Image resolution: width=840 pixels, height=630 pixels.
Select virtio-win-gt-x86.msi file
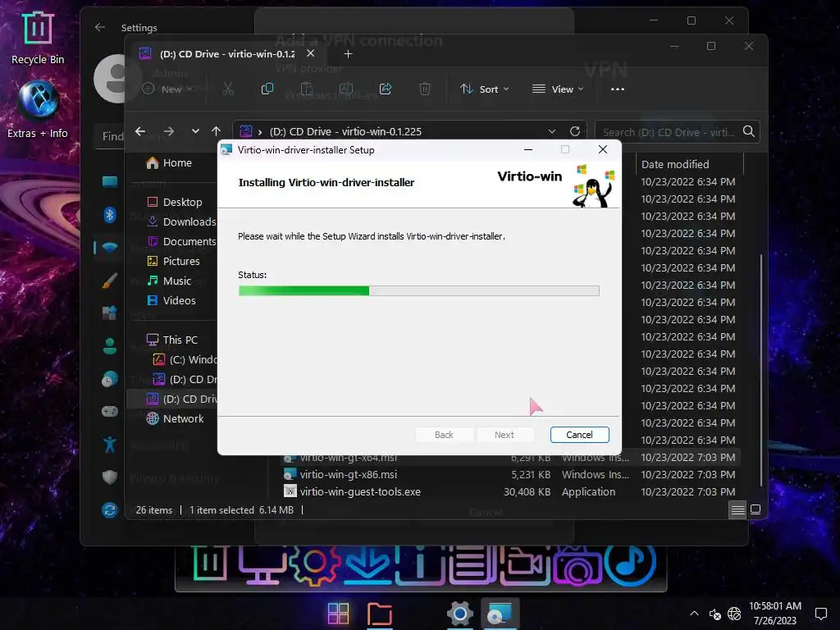point(348,475)
